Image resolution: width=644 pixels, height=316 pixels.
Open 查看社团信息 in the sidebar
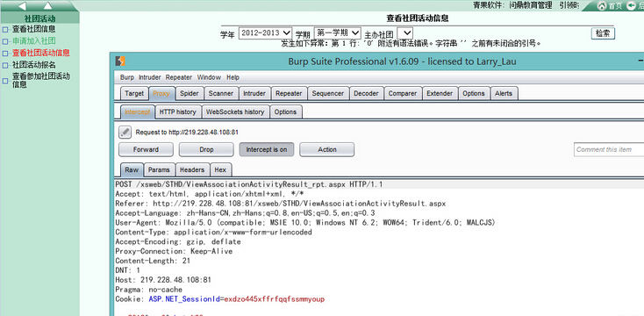click(33, 29)
